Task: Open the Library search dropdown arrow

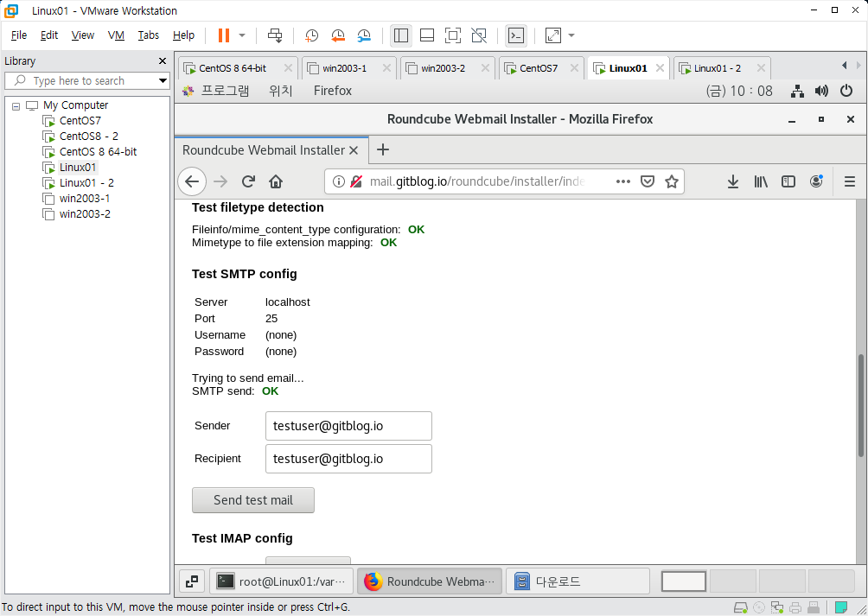Action: (163, 80)
